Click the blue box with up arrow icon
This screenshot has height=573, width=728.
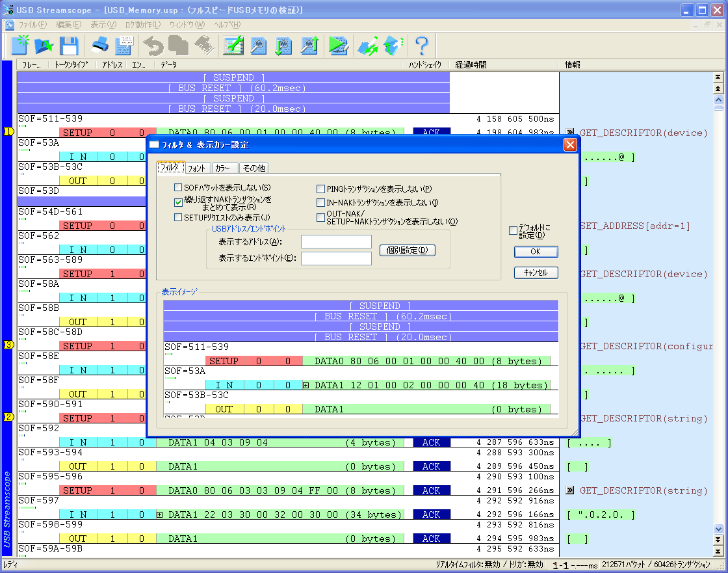393,46
